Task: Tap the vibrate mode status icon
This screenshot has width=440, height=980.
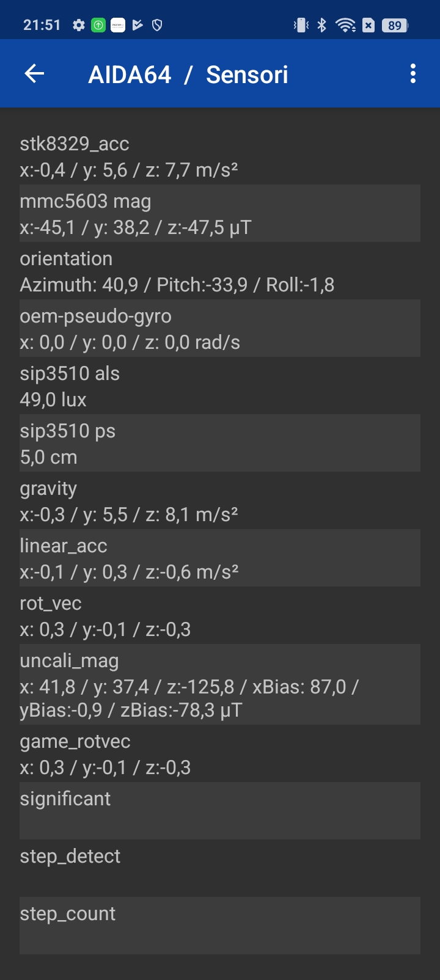Action: pos(301,25)
